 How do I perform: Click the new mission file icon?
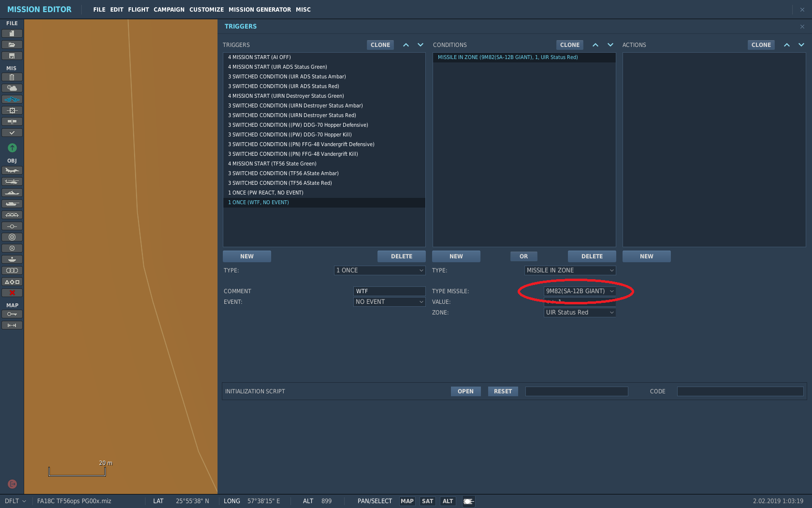(x=12, y=33)
